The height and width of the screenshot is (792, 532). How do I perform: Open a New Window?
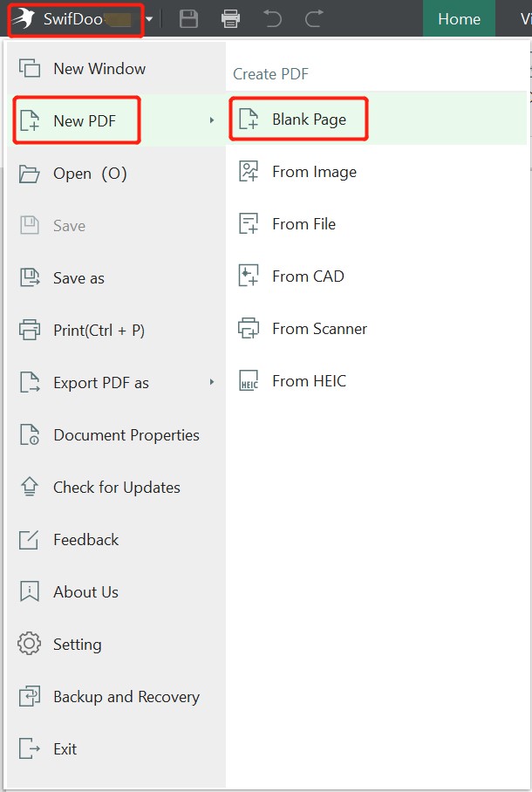[x=98, y=68]
